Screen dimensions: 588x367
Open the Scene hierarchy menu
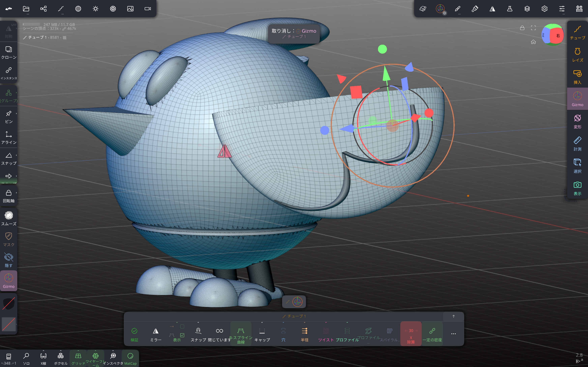tap(44, 9)
